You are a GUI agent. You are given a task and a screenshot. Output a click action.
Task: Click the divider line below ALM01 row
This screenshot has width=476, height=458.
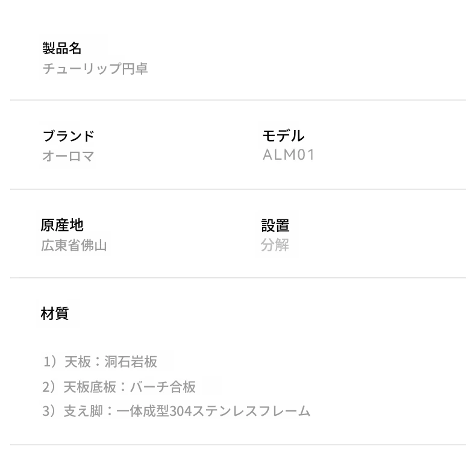(x=237, y=189)
